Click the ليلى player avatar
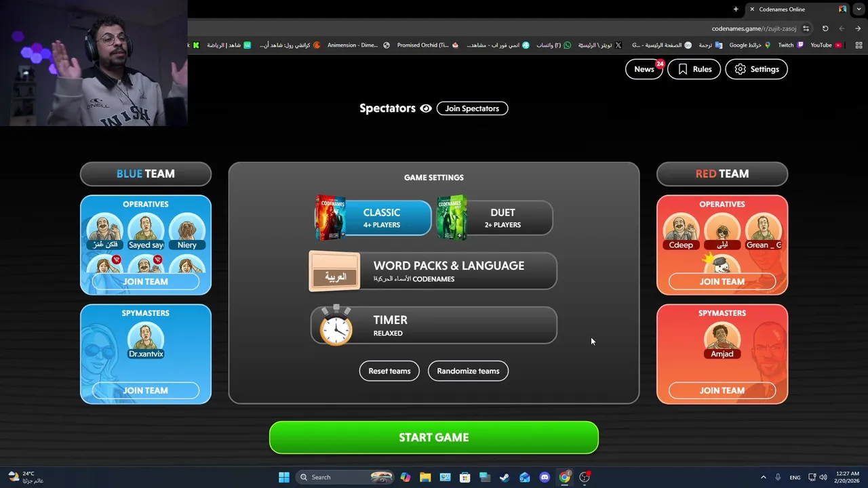The width and height of the screenshot is (868, 488). (722, 231)
